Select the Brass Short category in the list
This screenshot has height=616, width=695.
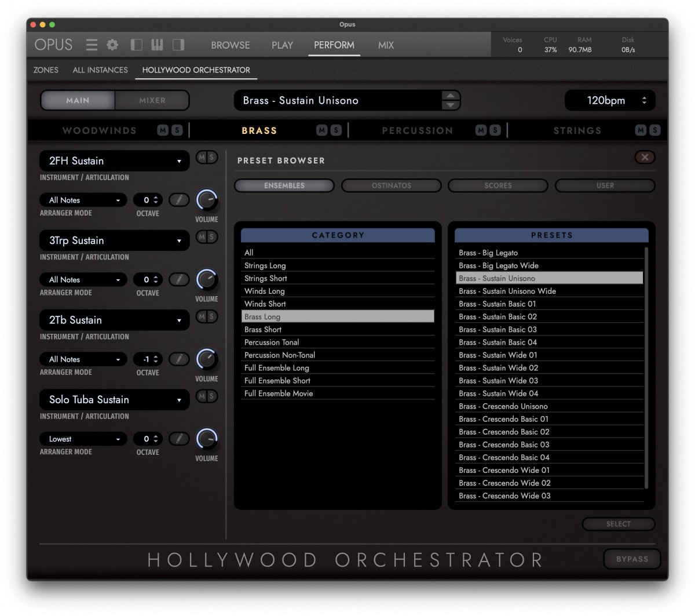coord(338,329)
